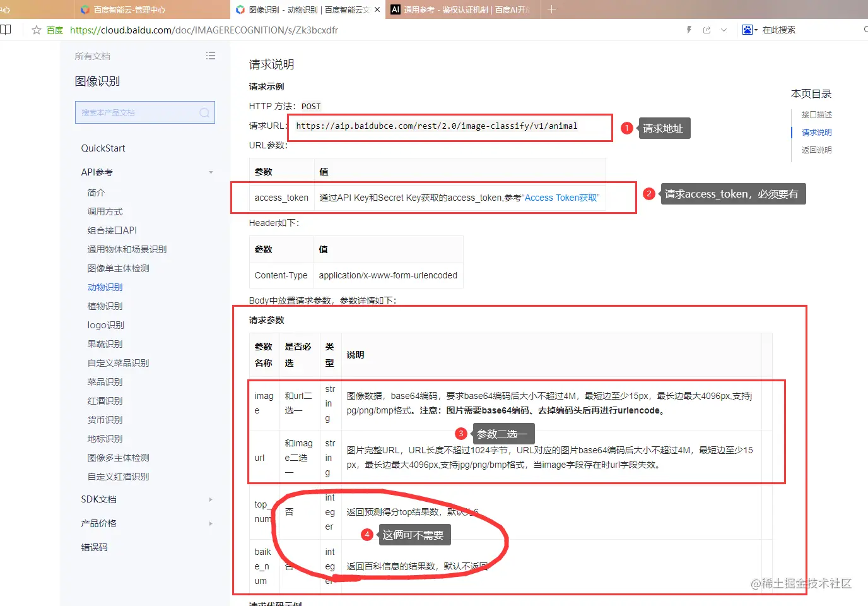The image size is (868, 606).
Task: Open the 自定义红酒识别 doc
Action: pyautogui.click(x=118, y=477)
